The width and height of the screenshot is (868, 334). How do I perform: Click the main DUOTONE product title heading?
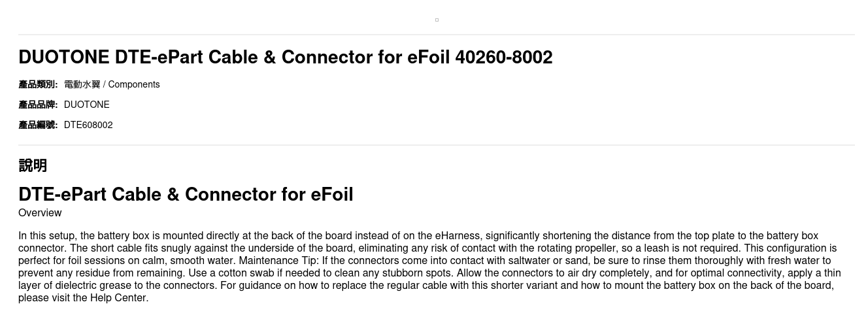[x=285, y=58]
